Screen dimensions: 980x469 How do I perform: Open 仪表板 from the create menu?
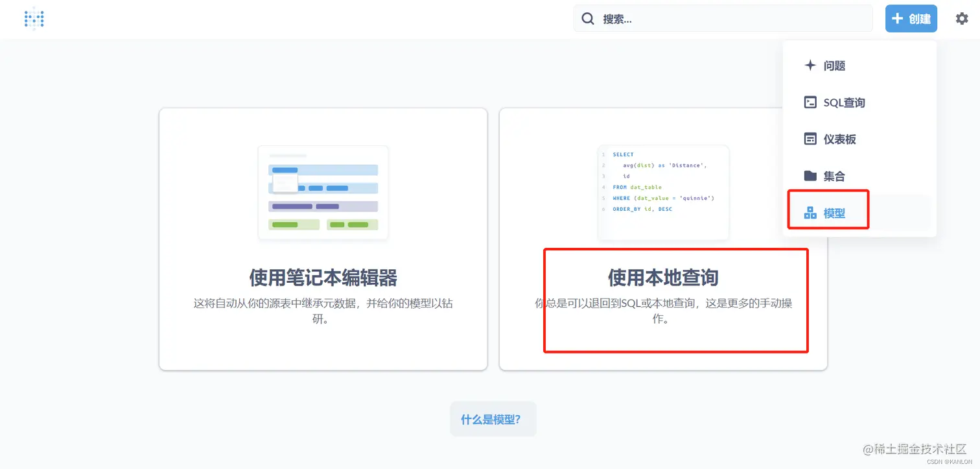coord(839,139)
